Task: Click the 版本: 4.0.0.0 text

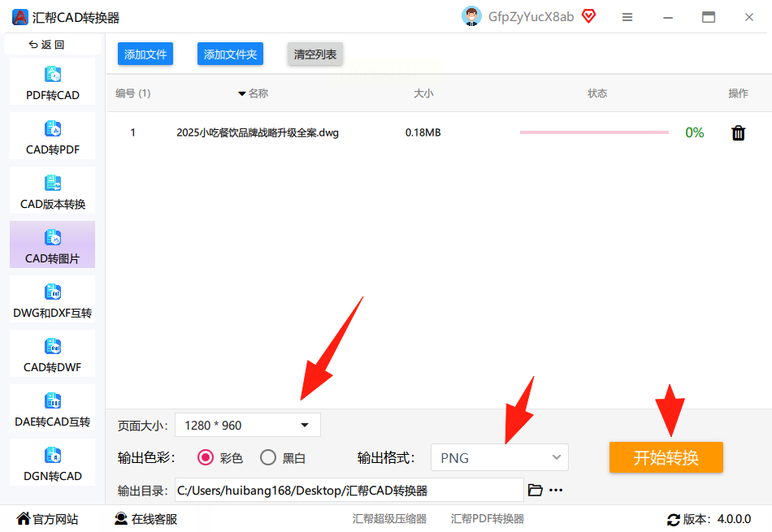Action: click(x=717, y=519)
